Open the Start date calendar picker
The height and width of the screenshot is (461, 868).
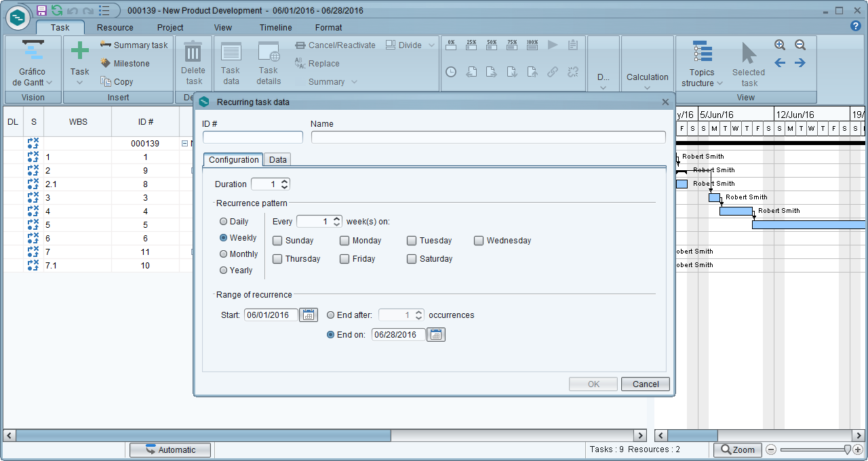309,315
